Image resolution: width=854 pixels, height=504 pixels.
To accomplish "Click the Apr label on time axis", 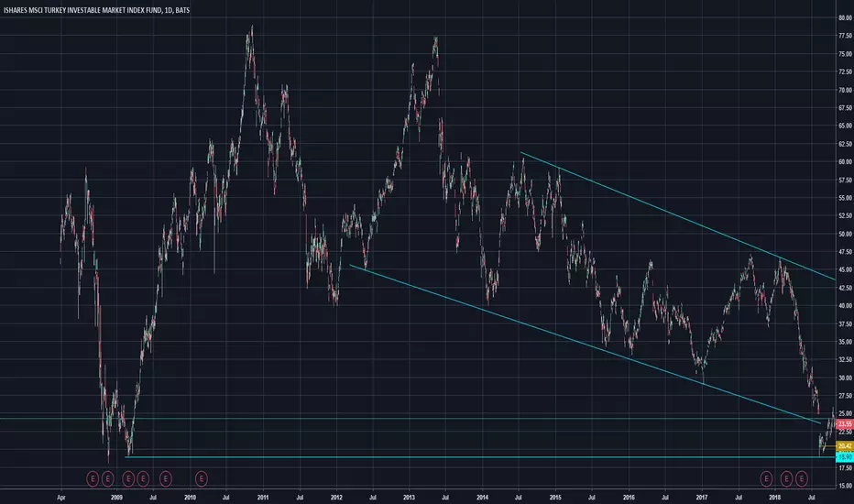I will click(x=61, y=497).
